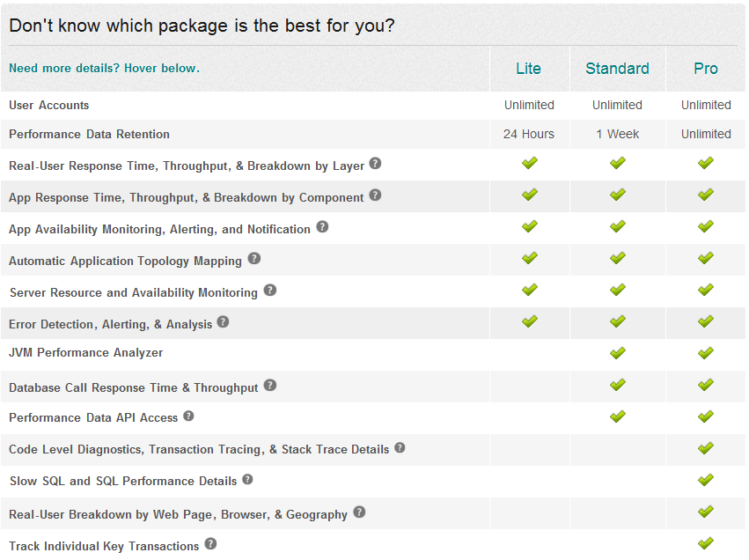This screenshot has height=560, width=749.
Task: Click help icon beside Performance Data API Access
Action: (x=189, y=416)
